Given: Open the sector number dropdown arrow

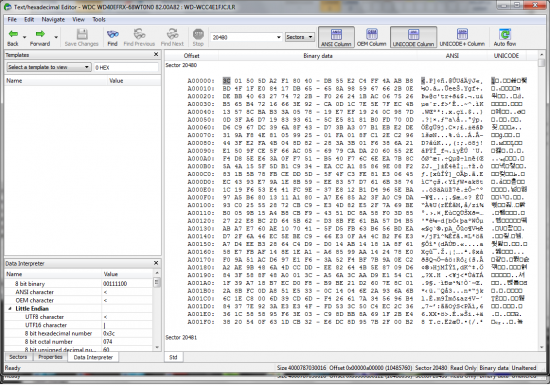Looking at the screenshot, I should [x=279, y=37].
